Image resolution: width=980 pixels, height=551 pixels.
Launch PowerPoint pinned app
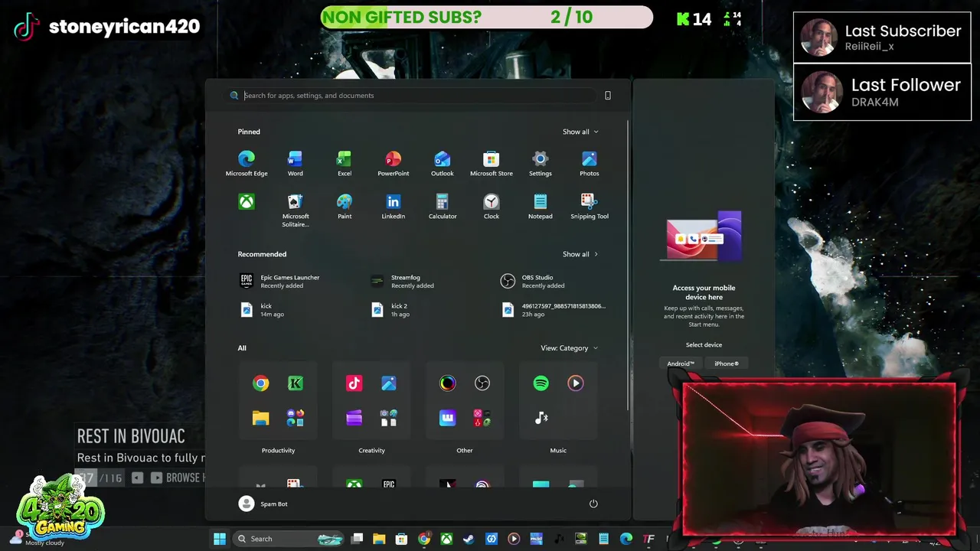click(394, 163)
